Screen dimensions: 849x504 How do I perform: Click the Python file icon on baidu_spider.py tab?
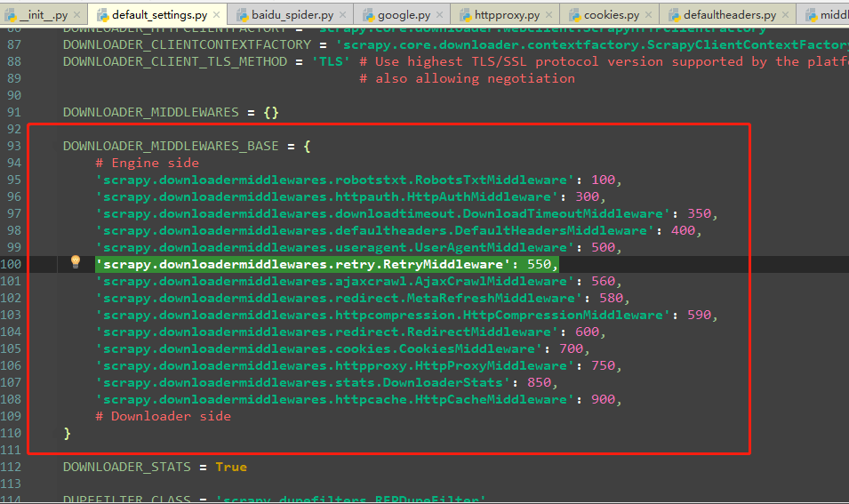242,15
